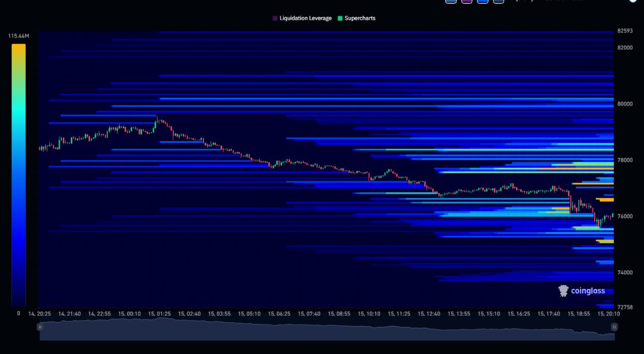The height and width of the screenshot is (354, 644).
Task: Click the '15, 13:55' time axis label
Action: 460,313
